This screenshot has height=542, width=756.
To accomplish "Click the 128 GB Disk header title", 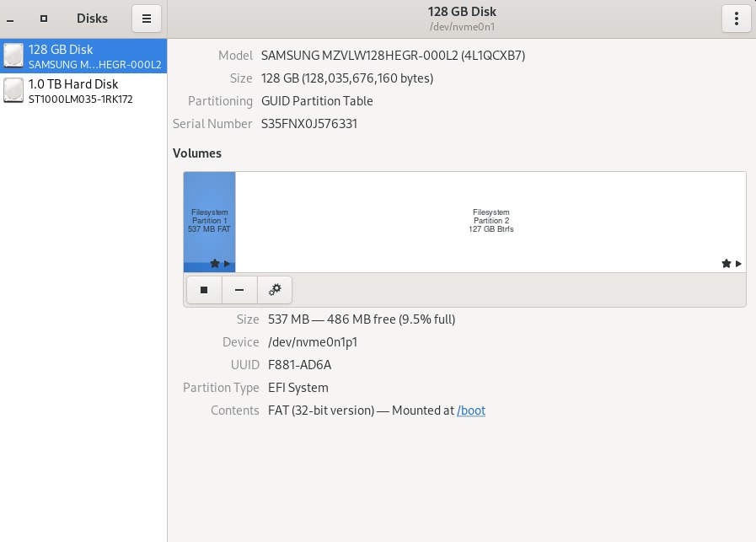I will 462,12.
